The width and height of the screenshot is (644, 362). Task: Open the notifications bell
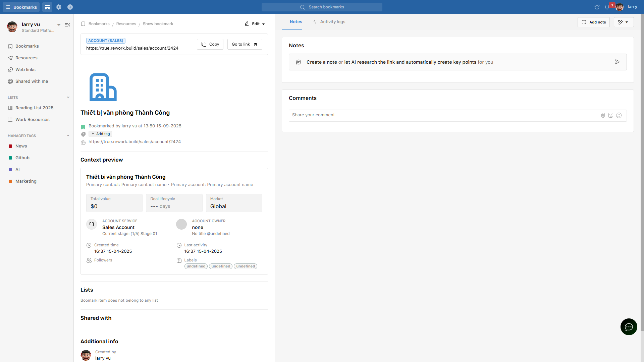(607, 7)
